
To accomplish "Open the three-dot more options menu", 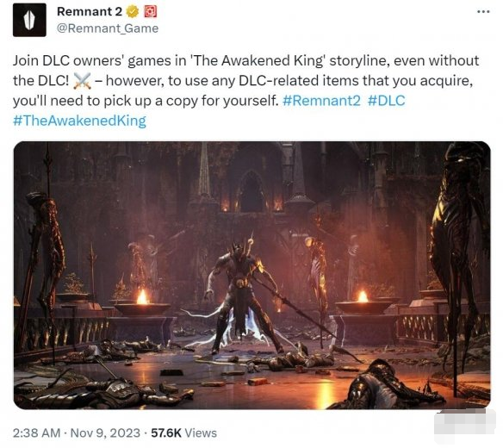I will 483,12.
